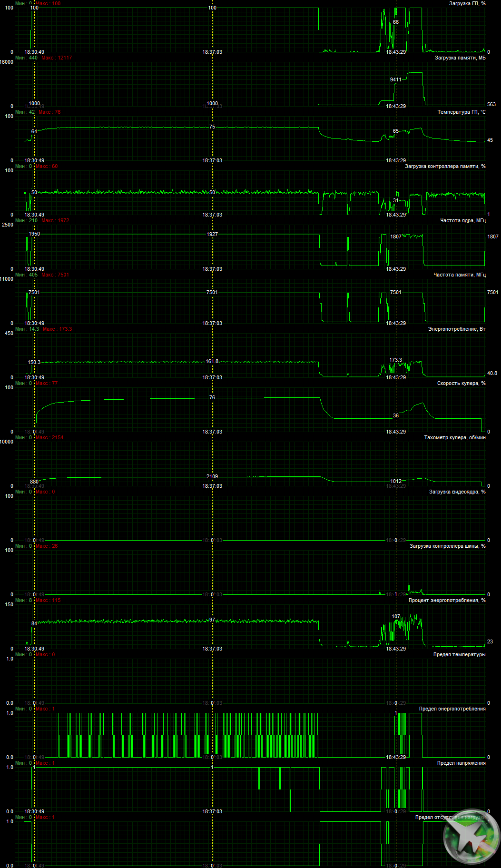Click the 84 value in power percent graph
Image resolution: width=501 pixels, height=868 pixels.
point(34,623)
